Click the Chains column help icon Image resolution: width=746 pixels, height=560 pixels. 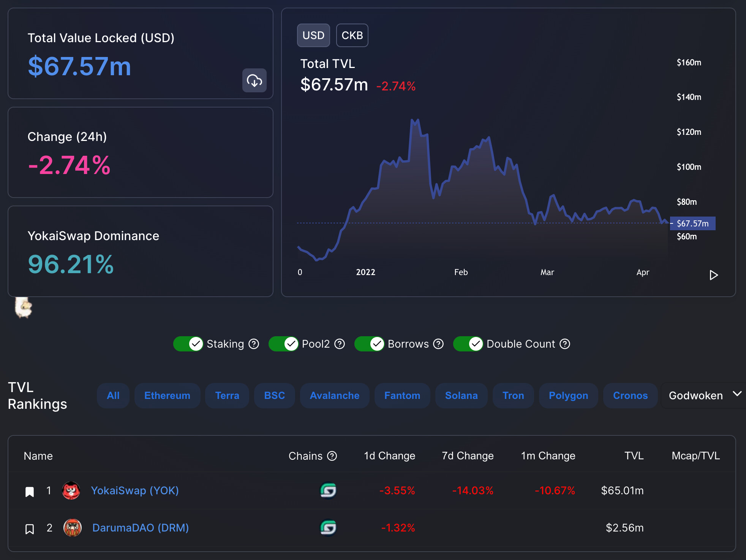click(332, 456)
